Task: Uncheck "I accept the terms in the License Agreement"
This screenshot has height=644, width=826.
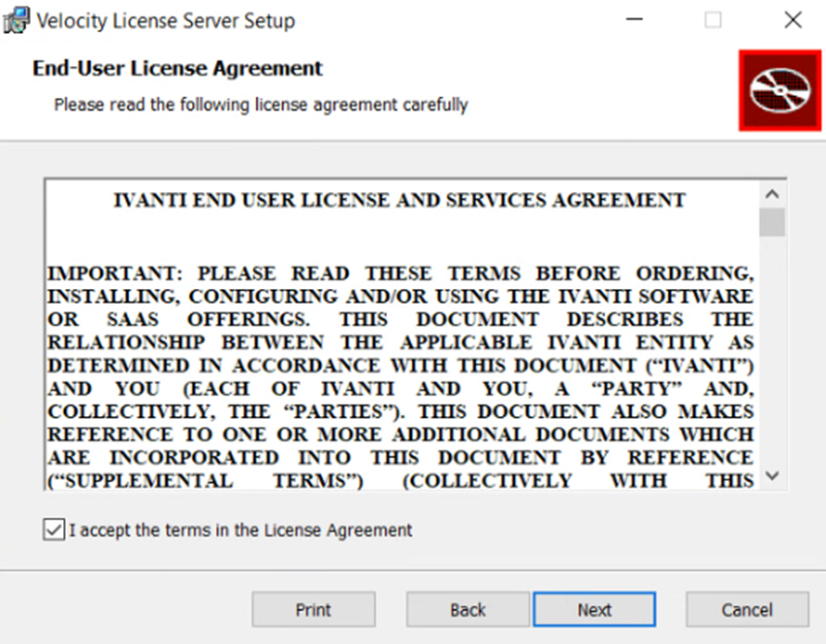Action: [x=53, y=530]
